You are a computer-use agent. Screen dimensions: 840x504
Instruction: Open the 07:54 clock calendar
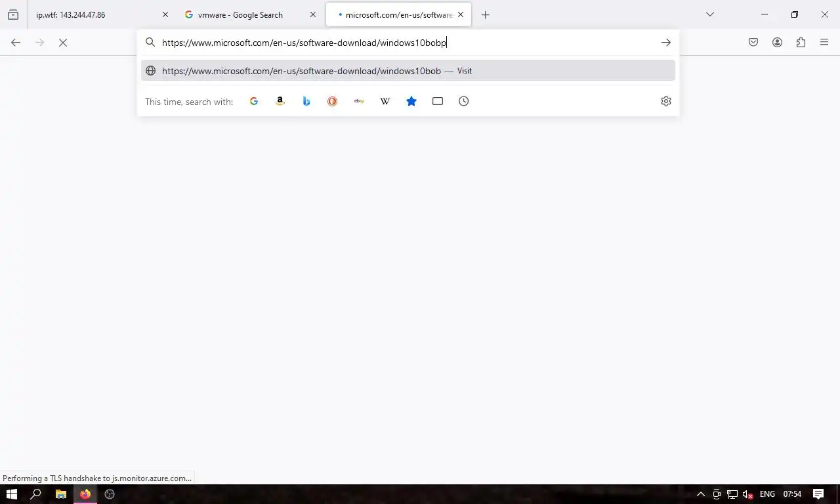[x=792, y=494]
